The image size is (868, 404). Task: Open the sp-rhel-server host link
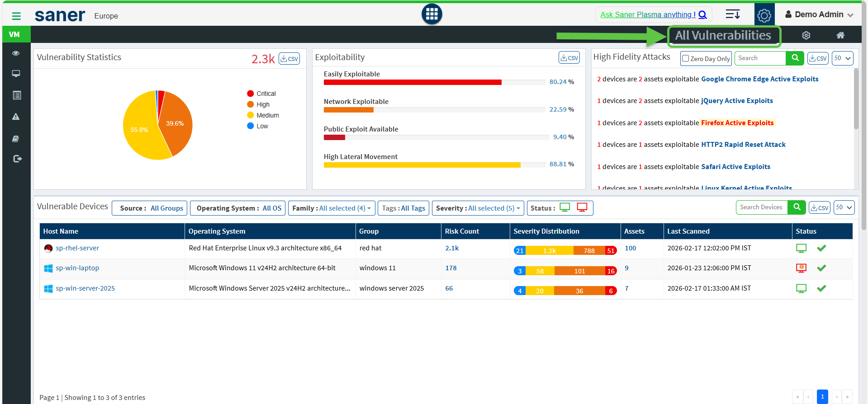point(77,248)
